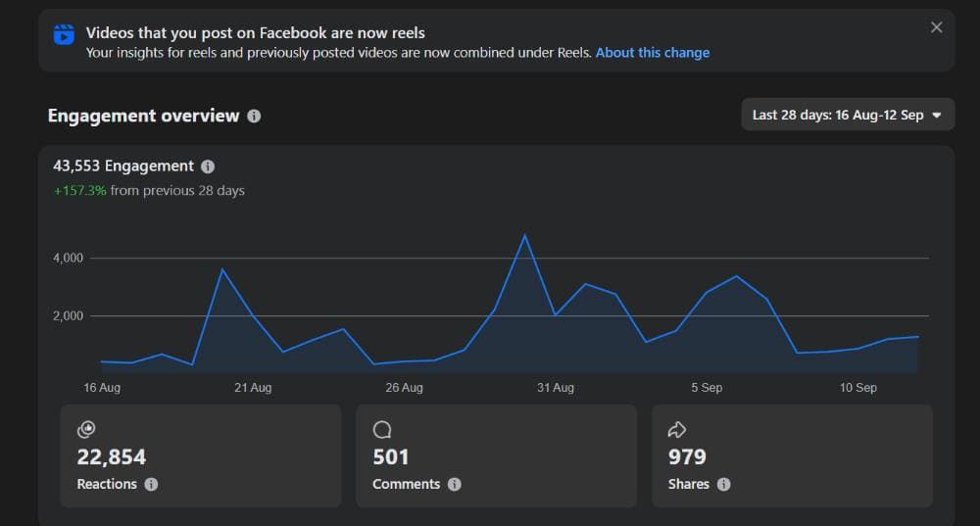Click info icon next to Engagement overview

click(x=254, y=117)
